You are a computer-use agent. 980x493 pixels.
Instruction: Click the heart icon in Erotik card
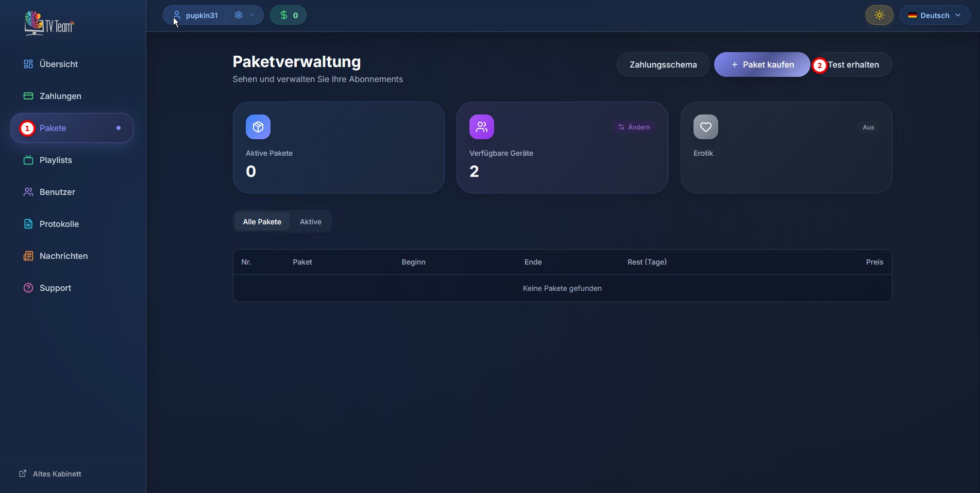click(705, 127)
